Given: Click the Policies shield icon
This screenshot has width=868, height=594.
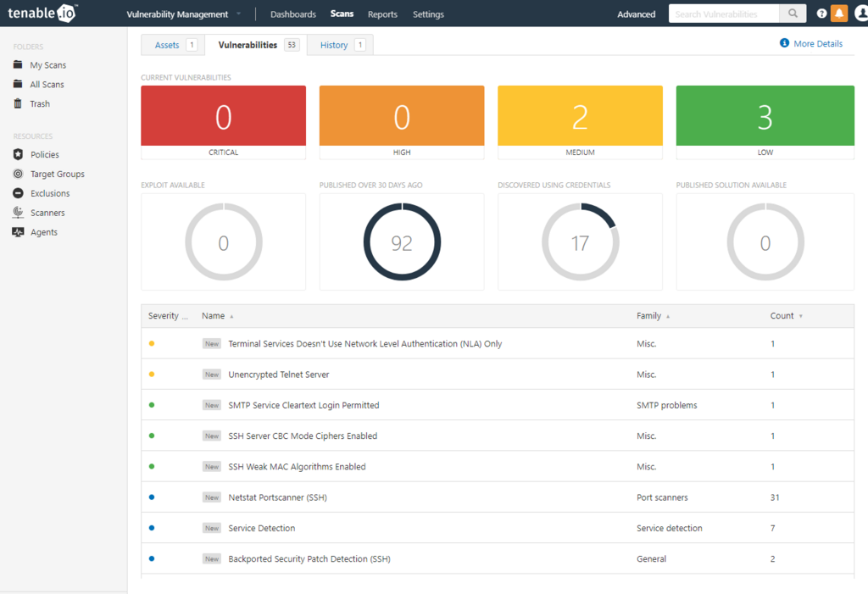Looking at the screenshot, I should [x=19, y=154].
